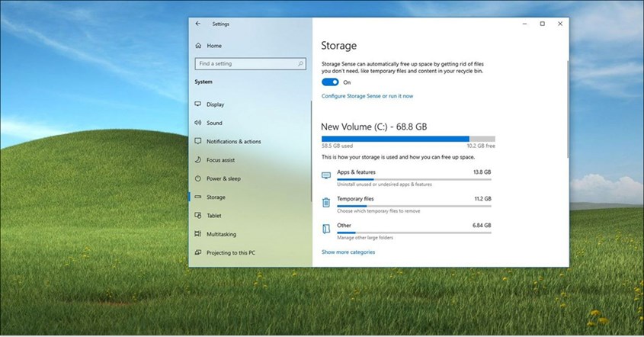644x337 pixels.
Task: Click the Power & sleep icon
Action: [x=198, y=178]
